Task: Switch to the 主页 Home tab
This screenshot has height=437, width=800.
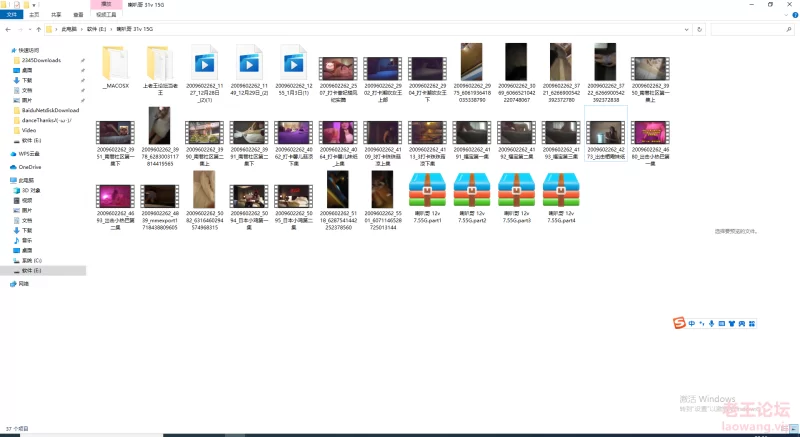Action: click(34, 15)
